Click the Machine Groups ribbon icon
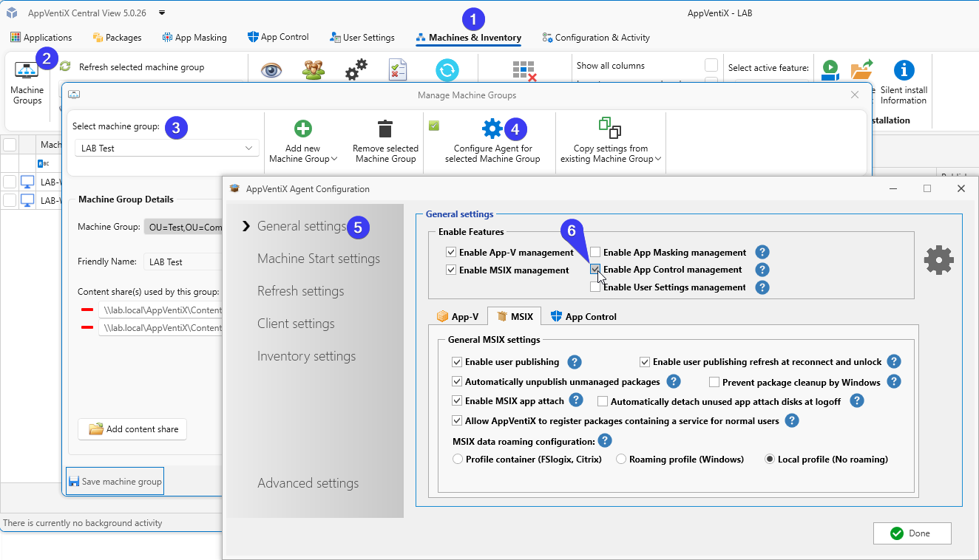Viewport: 979px width, 560px height. (x=27, y=71)
